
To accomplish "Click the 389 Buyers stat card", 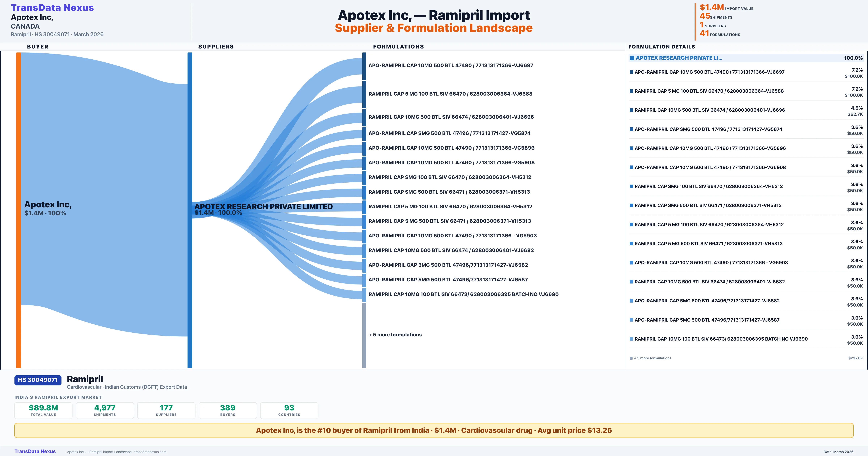I will tap(228, 410).
